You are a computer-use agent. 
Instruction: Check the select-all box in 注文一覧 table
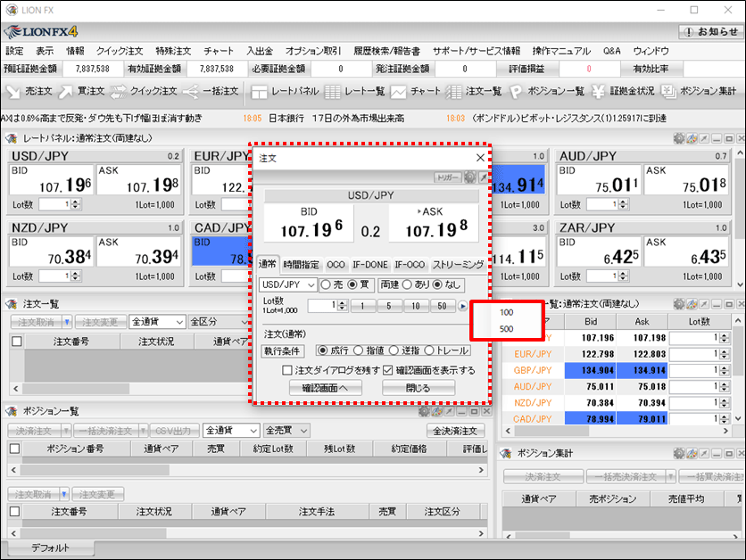(x=17, y=342)
